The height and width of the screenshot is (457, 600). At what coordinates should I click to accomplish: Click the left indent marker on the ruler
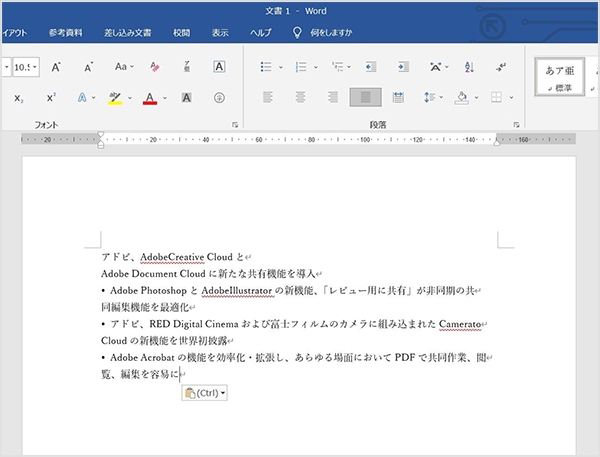point(101,145)
